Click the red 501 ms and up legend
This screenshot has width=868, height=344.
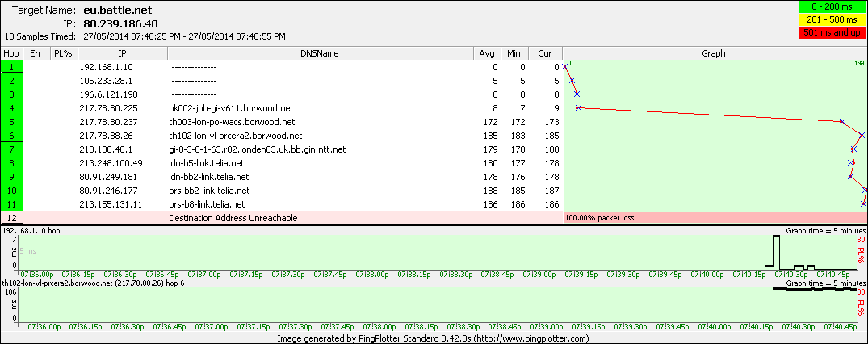[831, 33]
